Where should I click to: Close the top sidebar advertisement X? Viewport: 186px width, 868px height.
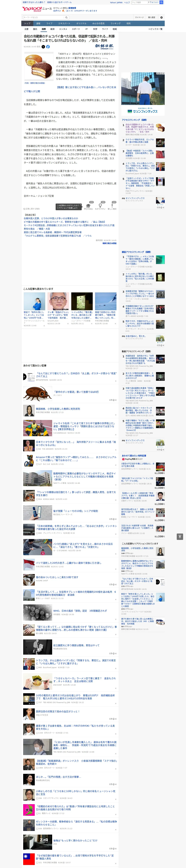coord(163,73)
